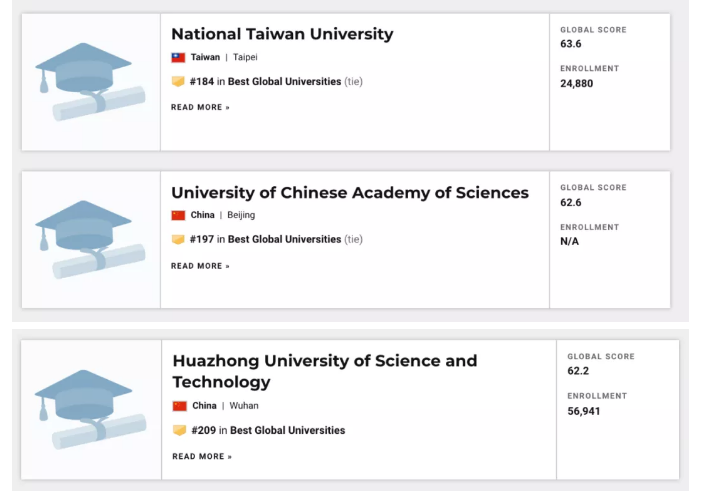Click China flag on Chinese Academy card
Viewport: 702px width, 491px height.
(x=178, y=215)
